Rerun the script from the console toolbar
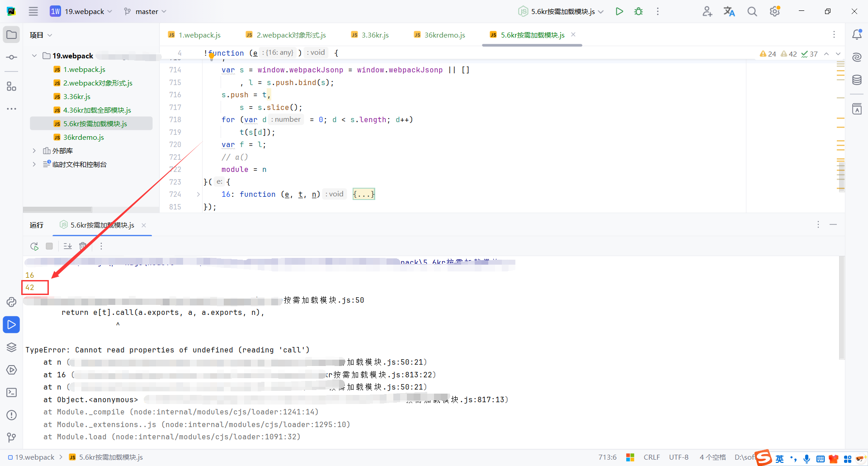 [34, 246]
